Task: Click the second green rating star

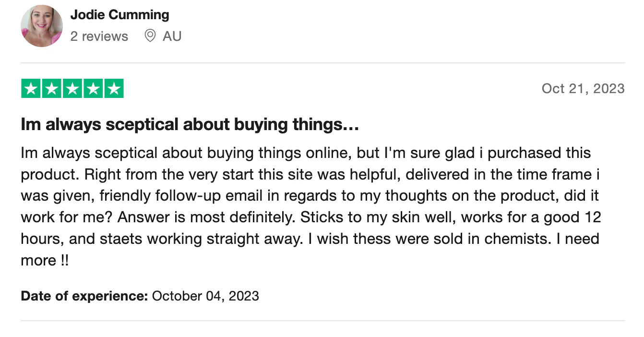Action: point(52,88)
